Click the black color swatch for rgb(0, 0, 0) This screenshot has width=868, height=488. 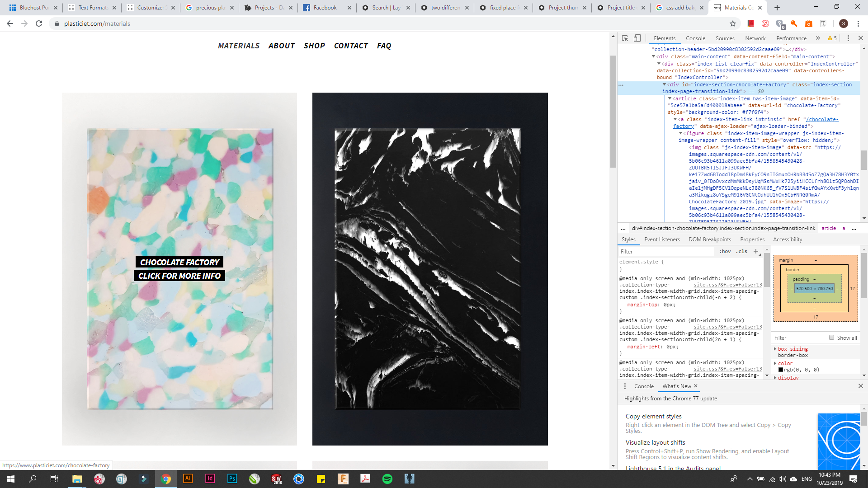click(x=781, y=370)
